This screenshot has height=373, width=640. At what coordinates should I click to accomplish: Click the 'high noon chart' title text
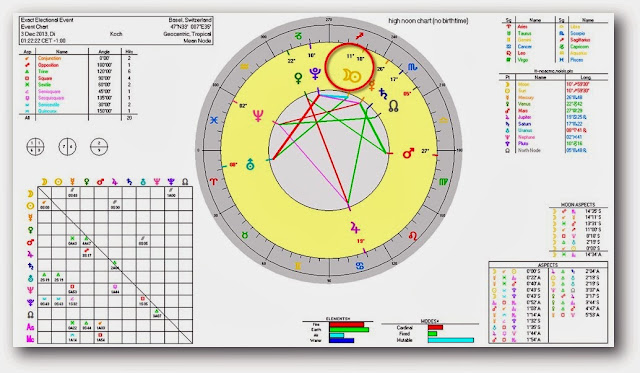click(x=428, y=20)
